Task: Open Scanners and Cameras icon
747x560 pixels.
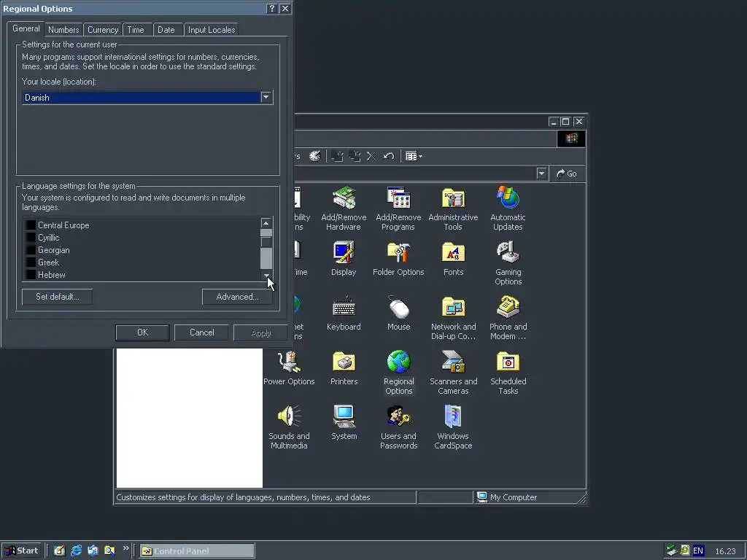Action: pyautogui.click(x=453, y=373)
